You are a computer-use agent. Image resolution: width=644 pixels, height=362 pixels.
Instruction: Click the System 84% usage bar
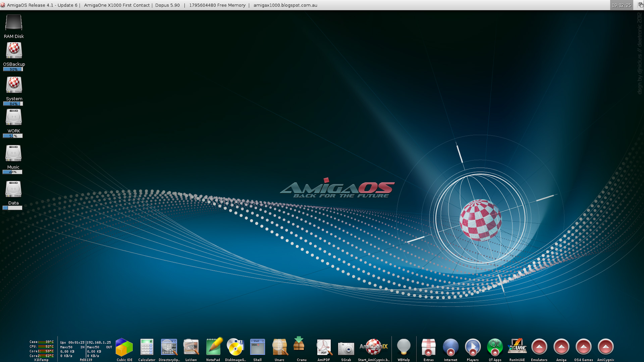point(13,104)
